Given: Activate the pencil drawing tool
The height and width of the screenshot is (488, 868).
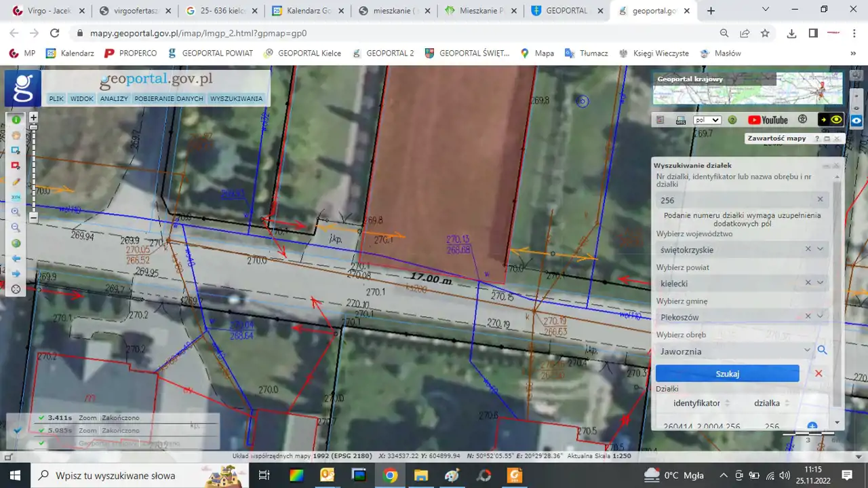Looking at the screenshot, I should [16, 181].
